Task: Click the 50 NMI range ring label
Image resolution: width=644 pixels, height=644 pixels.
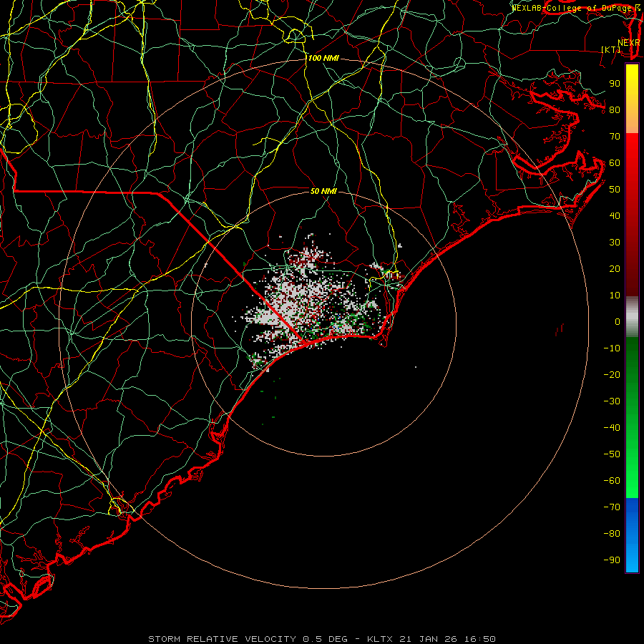Action: tap(323, 191)
